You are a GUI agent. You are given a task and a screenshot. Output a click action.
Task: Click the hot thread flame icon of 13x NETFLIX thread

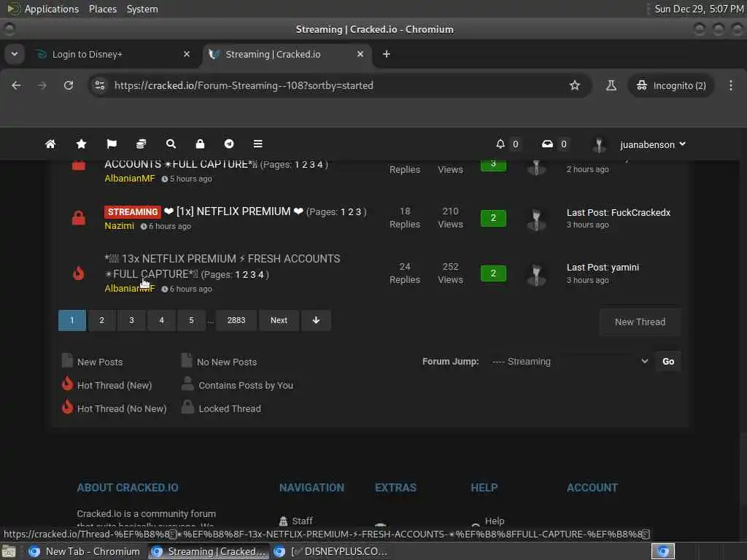(x=79, y=273)
